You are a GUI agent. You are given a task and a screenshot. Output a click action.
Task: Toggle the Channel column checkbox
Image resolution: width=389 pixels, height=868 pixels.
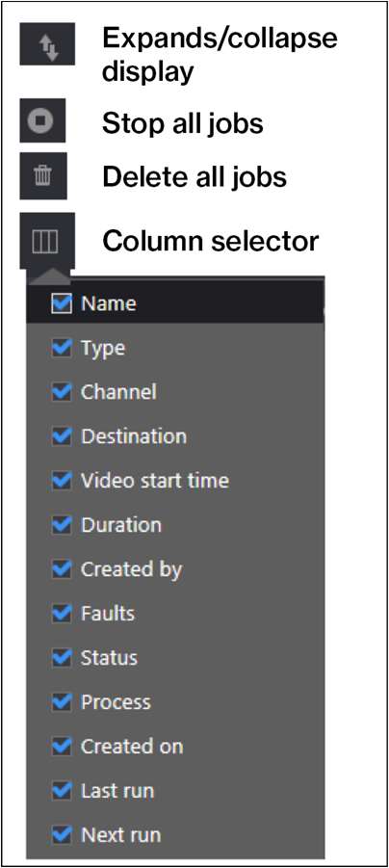(62, 392)
